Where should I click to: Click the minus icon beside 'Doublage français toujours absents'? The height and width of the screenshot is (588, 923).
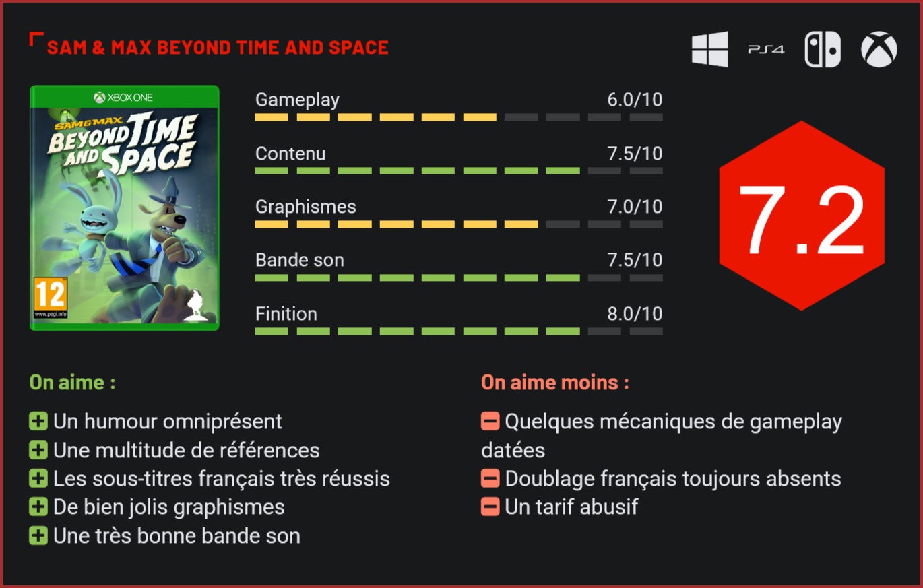(490, 478)
